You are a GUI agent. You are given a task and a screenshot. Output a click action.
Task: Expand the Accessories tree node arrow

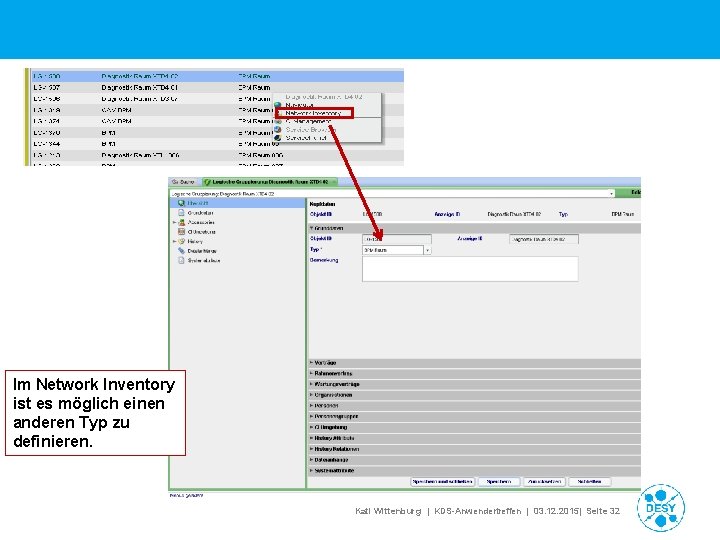[174, 222]
